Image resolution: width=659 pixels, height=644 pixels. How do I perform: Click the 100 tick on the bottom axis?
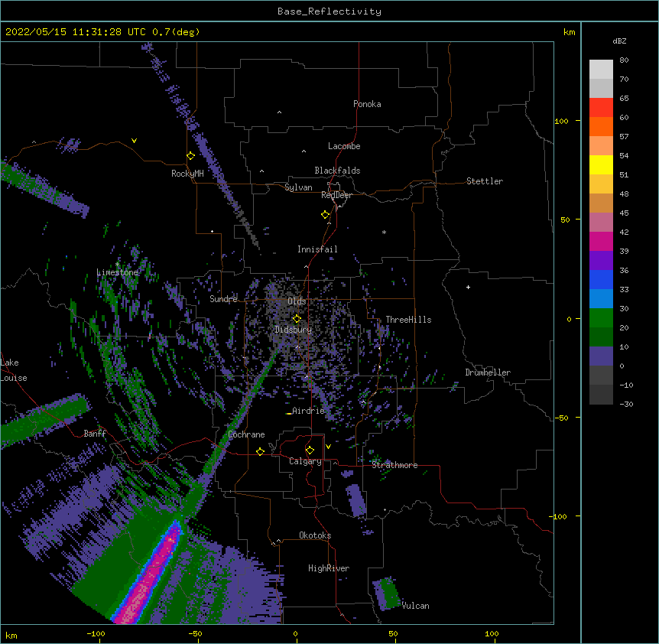coord(492,634)
